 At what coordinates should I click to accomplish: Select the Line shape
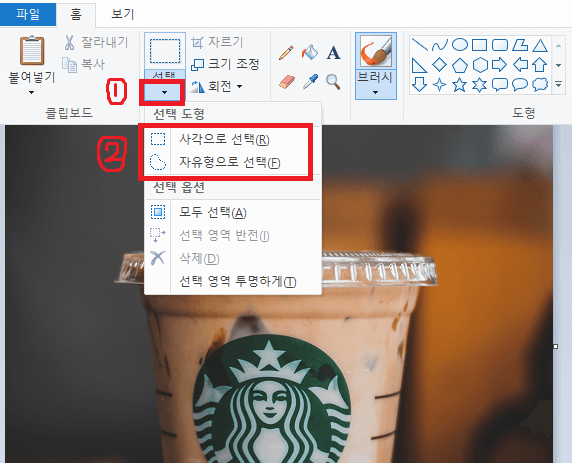(420, 45)
